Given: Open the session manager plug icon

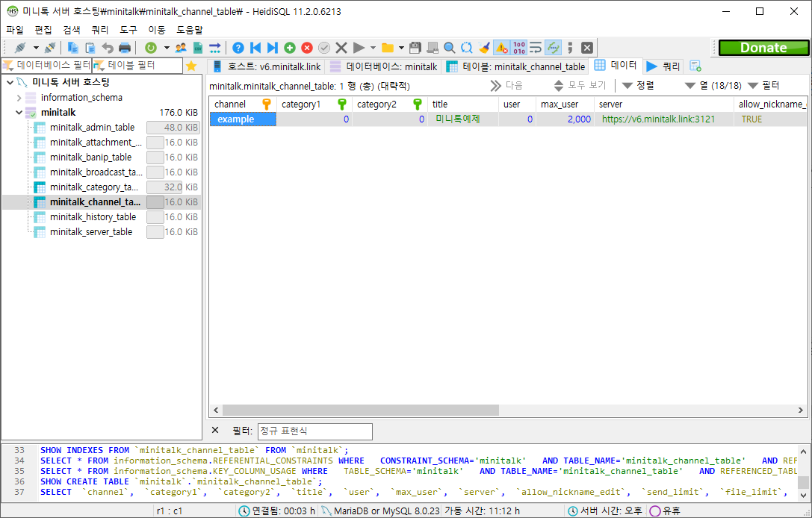Looking at the screenshot, I should pos(21,48).
